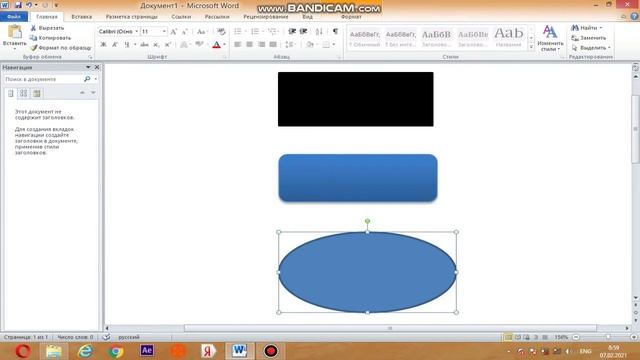Click the sort (A-Z) icon
This screenshot has width=640, height=360.
[319, 31]
